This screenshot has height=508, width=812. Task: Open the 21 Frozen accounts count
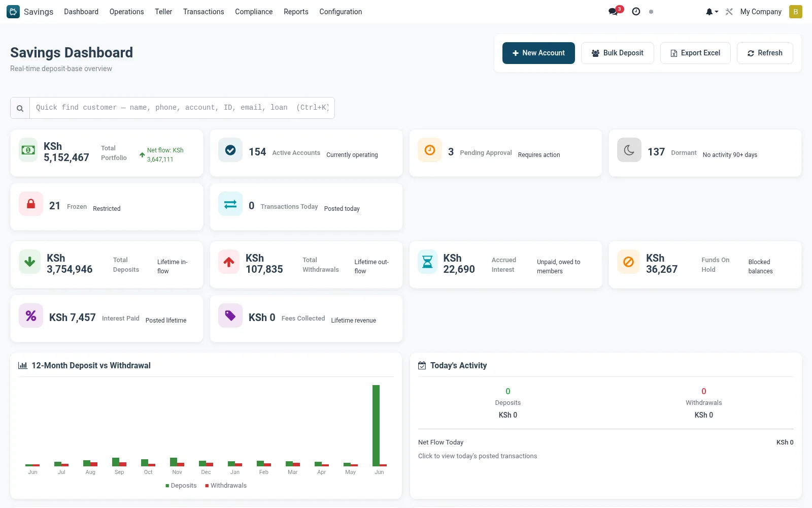point(55,206)
